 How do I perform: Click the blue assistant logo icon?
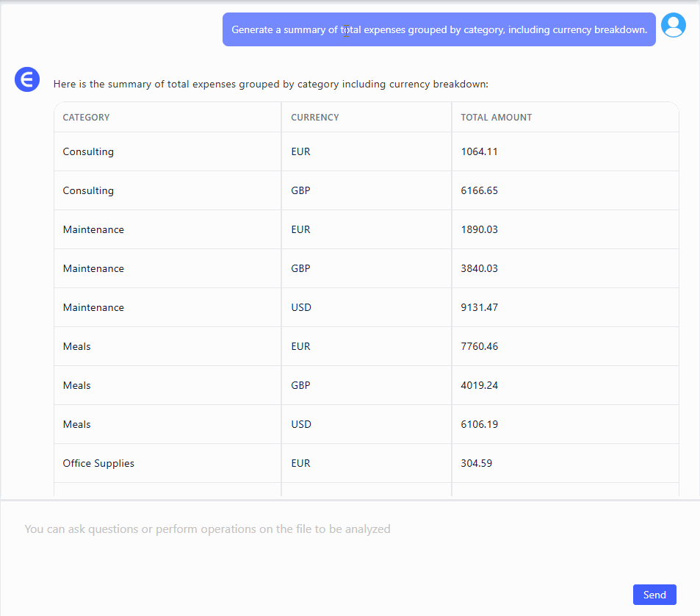point(27,79)
